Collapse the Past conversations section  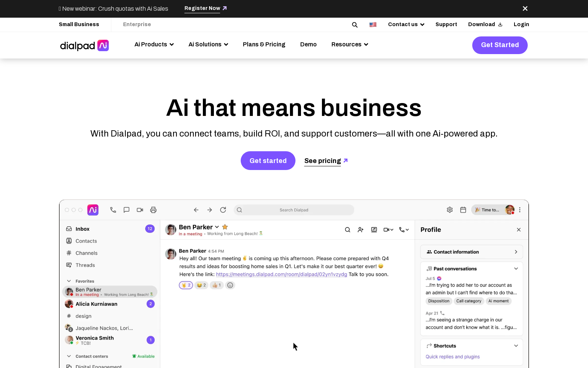tap(516, 269)
